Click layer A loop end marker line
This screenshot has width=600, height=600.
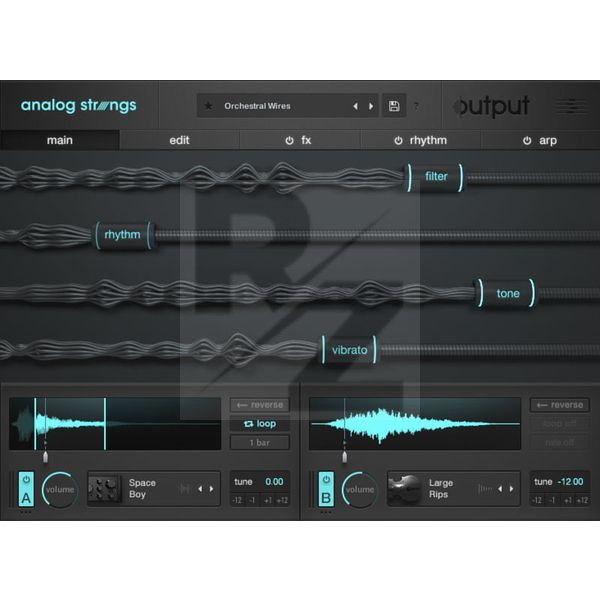coord(105,424)
